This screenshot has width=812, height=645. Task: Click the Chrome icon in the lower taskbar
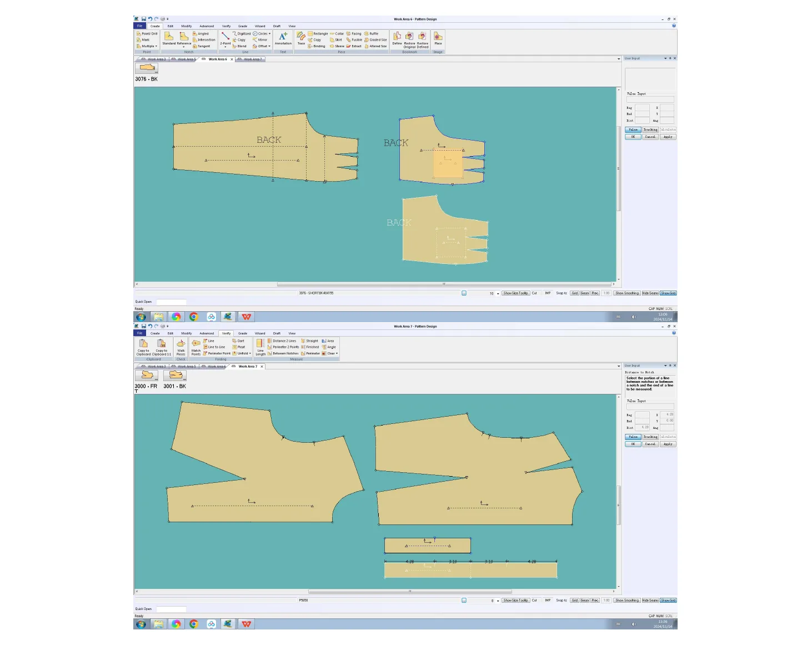tap(194, 624)
